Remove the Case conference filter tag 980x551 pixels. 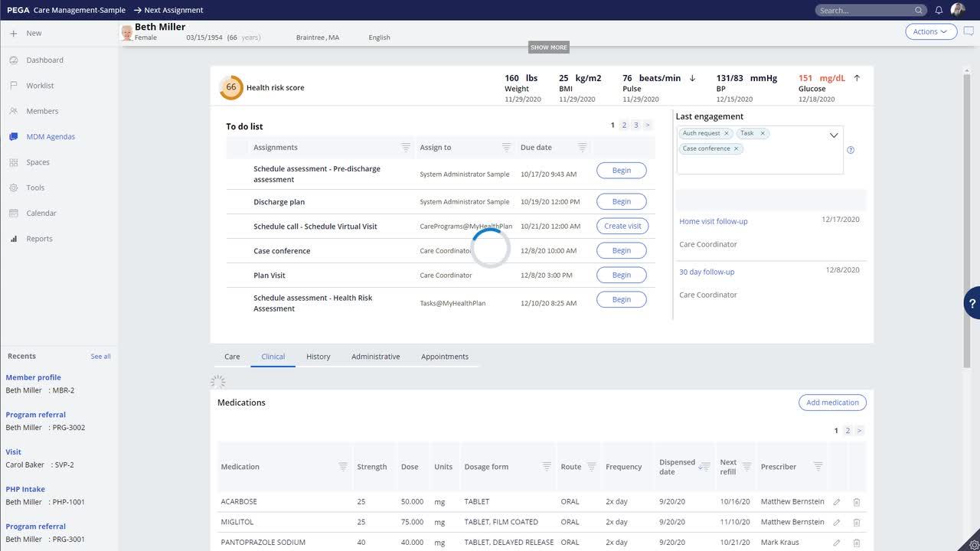737,148
